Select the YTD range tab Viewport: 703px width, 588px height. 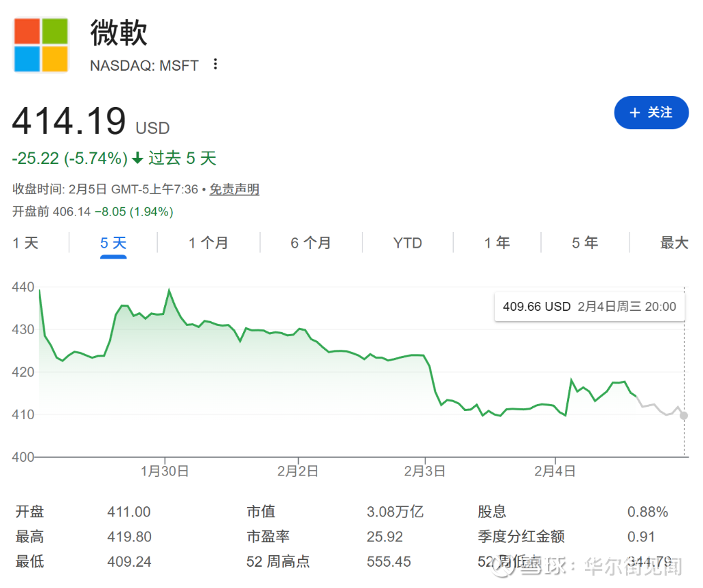pos(408,243)
